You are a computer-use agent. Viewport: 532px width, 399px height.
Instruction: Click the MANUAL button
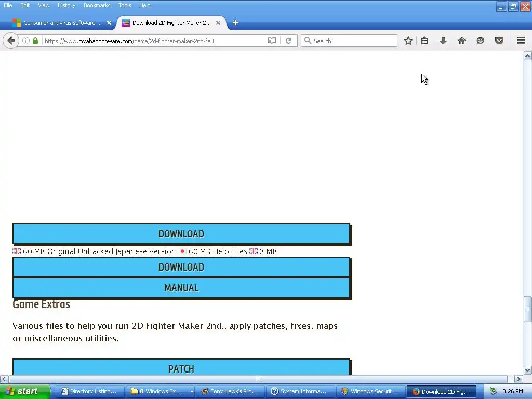pos(181,288)
